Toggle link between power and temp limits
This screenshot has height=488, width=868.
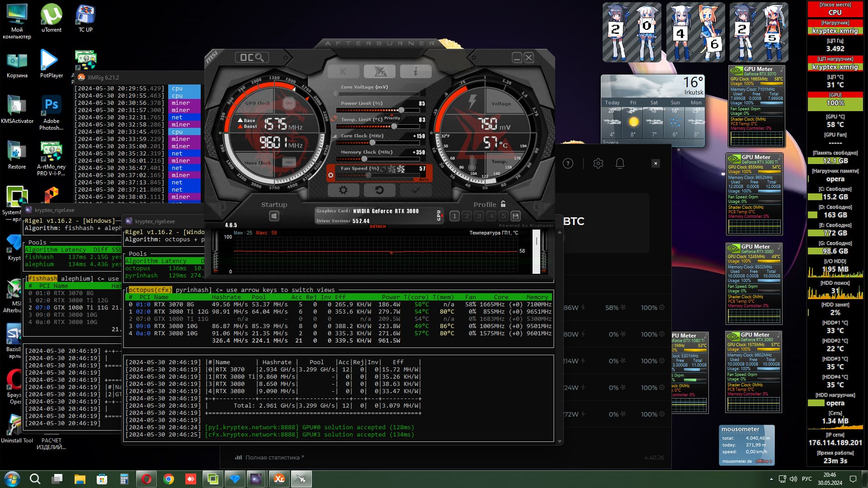[x=334, y=119]
